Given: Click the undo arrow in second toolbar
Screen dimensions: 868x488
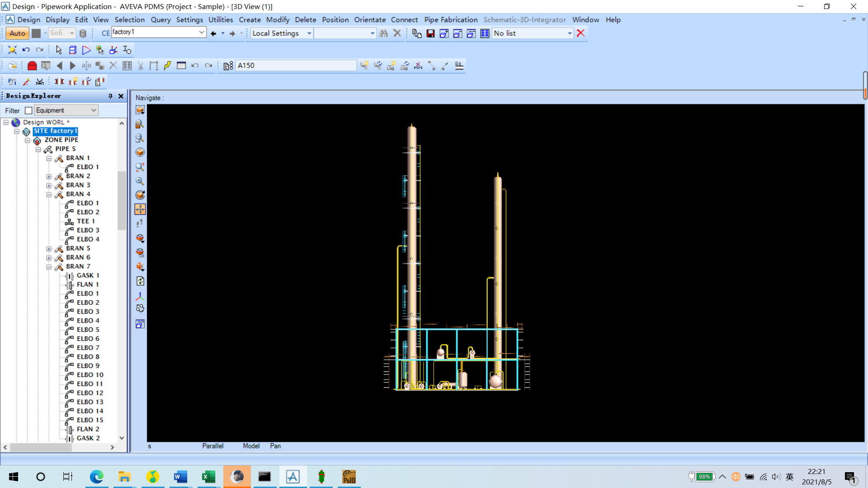Looking at the screenshot, I should point(26,50).
